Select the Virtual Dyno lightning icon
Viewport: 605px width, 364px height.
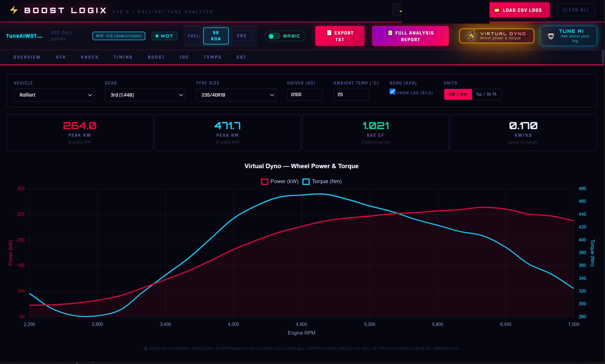click(472, 36)
